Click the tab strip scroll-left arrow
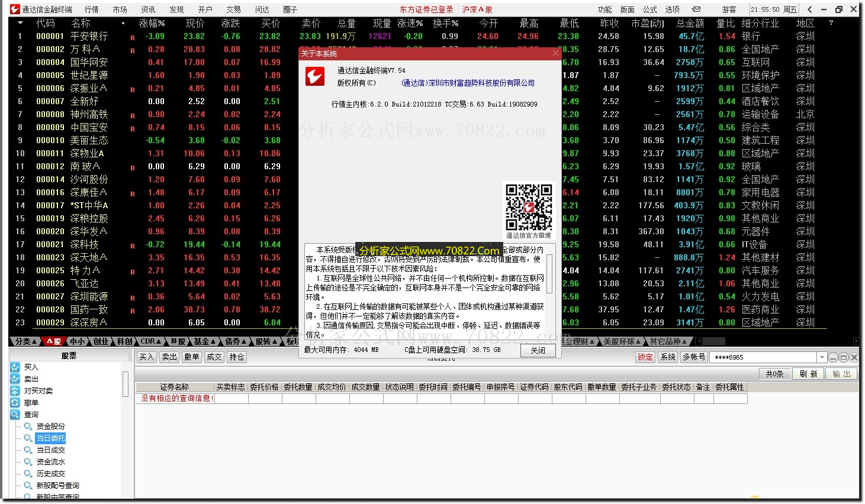The width and height of the screenshot is (865, 504). point(699,341)
